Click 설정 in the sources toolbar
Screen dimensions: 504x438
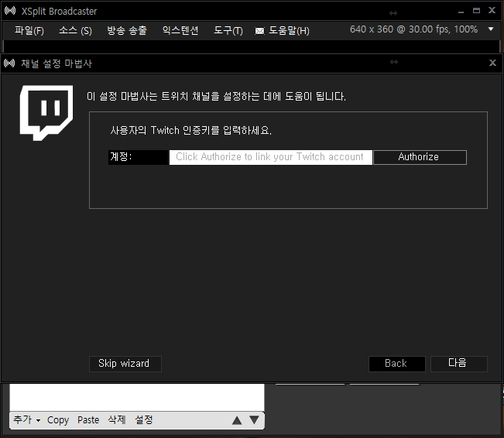click(x=144, y=419)
